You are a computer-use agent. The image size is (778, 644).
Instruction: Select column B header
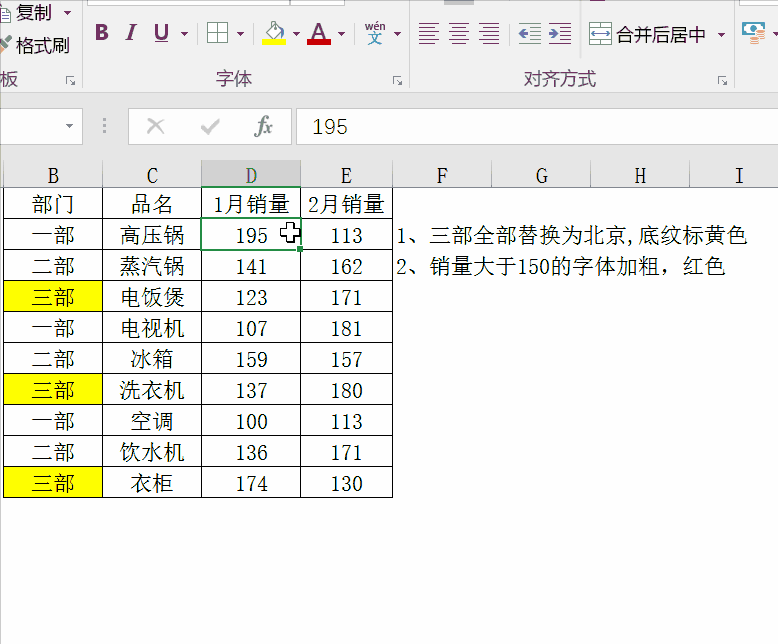pyautogui.click(x=53, y=175)
